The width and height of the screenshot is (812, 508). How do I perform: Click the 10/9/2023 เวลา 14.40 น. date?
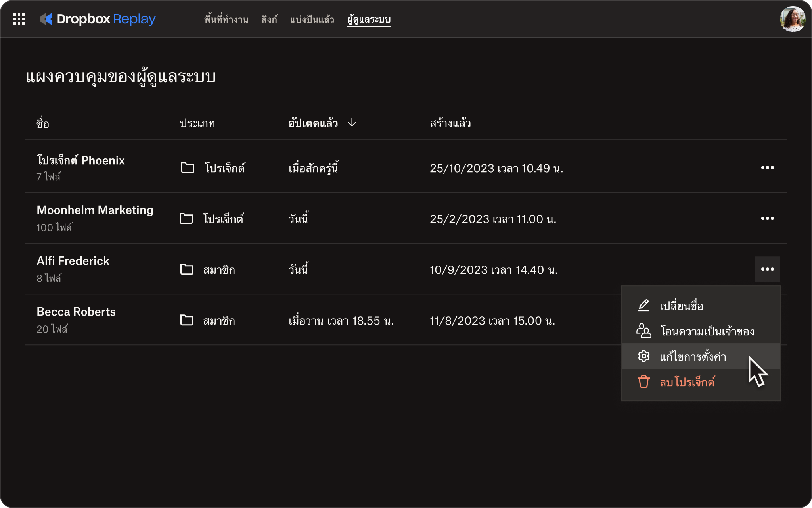click(x=494, y=270)
